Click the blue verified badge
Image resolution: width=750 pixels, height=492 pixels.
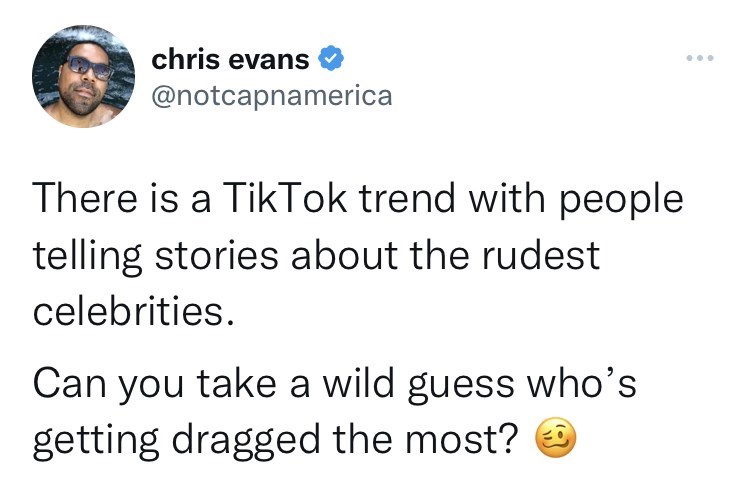pos(329,60)
